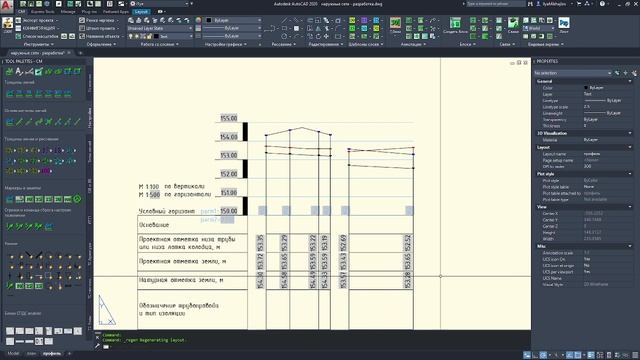Close the command line with X icon

(x=97, y=338)
